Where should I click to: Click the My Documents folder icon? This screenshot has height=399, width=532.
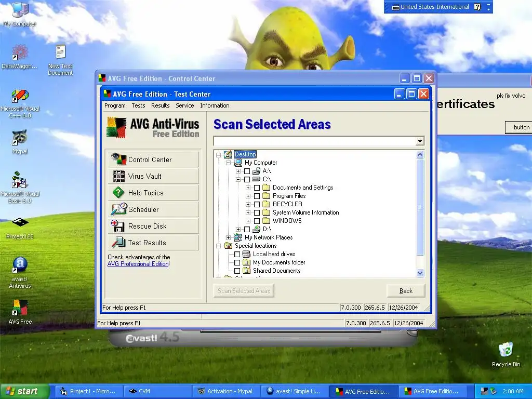point(247,262)
